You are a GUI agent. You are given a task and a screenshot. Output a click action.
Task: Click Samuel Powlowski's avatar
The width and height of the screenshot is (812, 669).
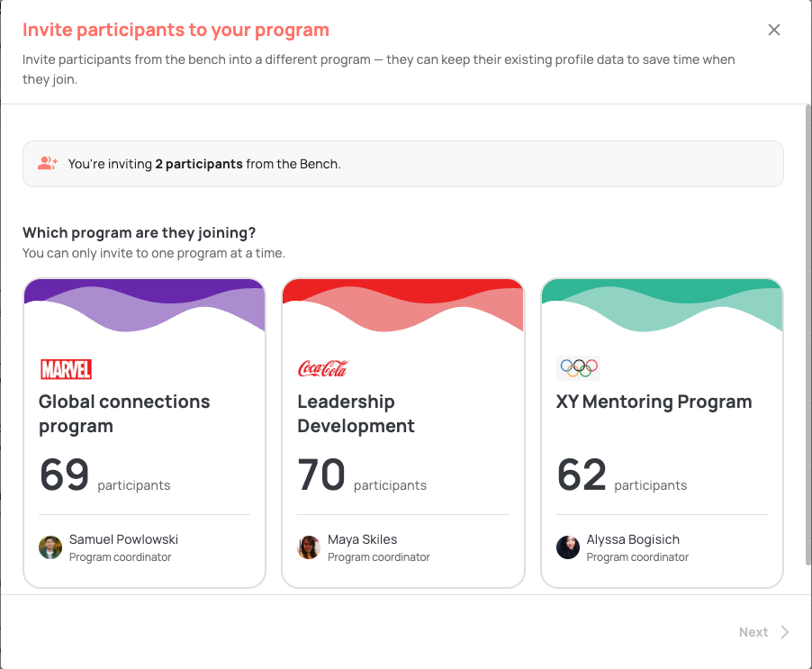50,547
